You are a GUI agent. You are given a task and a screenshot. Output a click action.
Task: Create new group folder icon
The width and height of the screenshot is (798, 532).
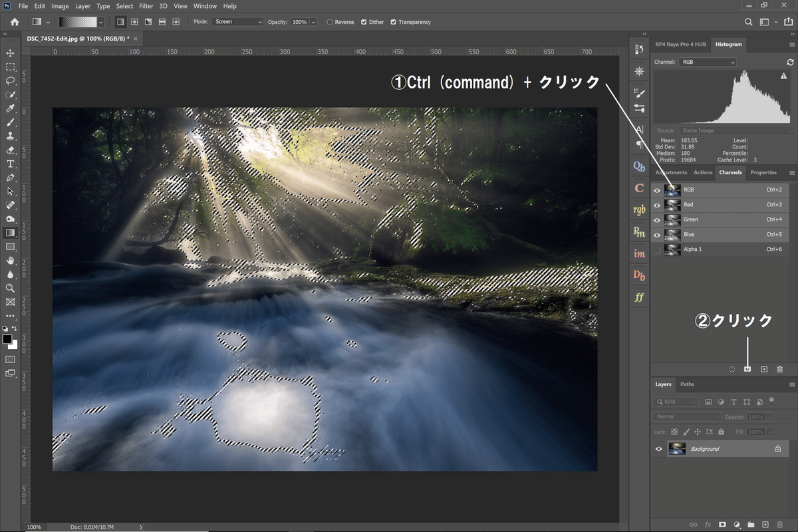(751, 525)
